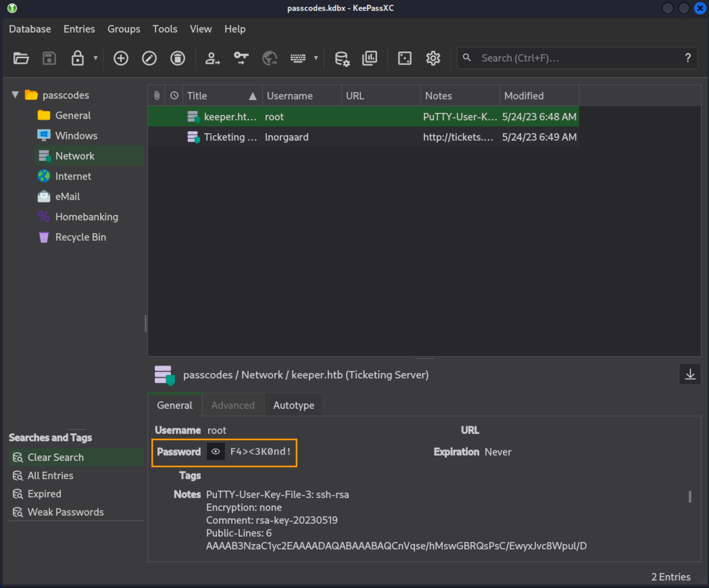Add a new entry with plus icon
This screenshot has height=588, width=709.
point(121,58)
